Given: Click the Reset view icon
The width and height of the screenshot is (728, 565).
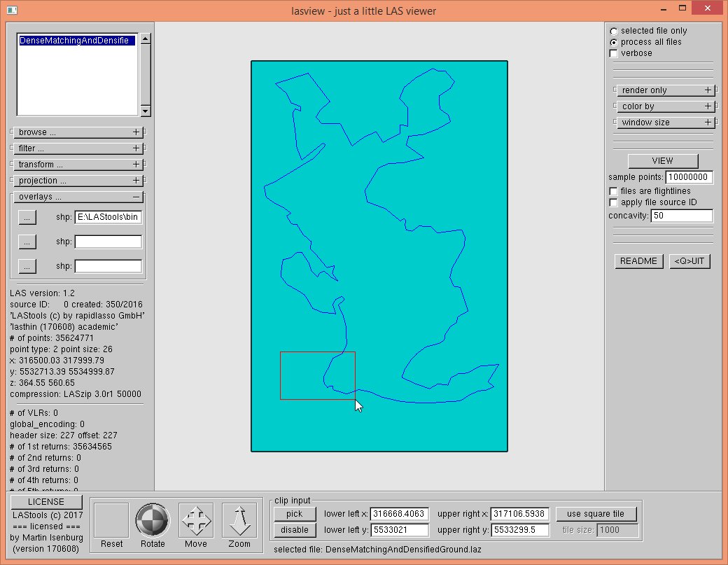Looking at the screenshot, I should coord(111,521).
